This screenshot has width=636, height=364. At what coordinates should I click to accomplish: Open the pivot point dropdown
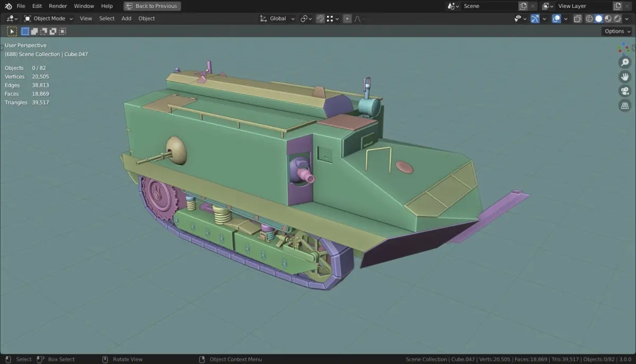306,19
